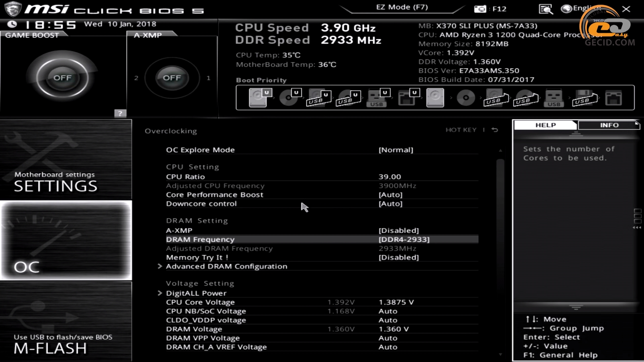644x362 pixels.
Task: Toggle GAME BOOST OFF switch
Action: 62,78
